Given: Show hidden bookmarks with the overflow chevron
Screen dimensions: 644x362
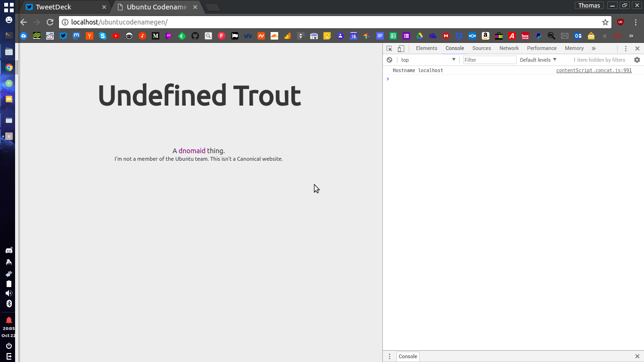Looking at the screenshot, I should click(x=631, y=36).
